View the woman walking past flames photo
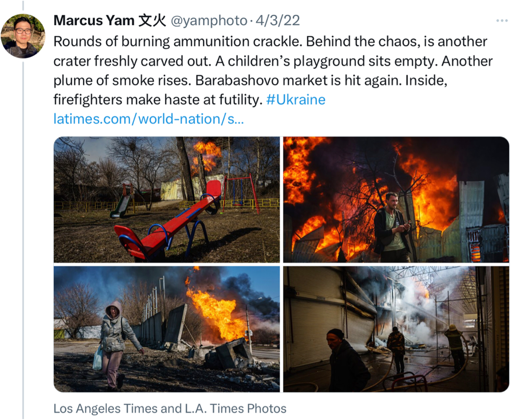This screenshot has height=420, width=521. click(167, 329)
